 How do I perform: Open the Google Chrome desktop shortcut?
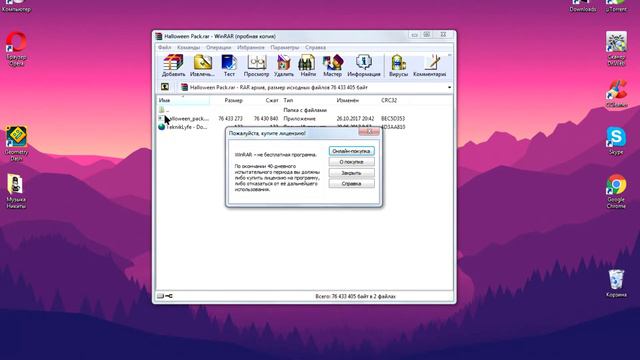(x=616, y=191)
